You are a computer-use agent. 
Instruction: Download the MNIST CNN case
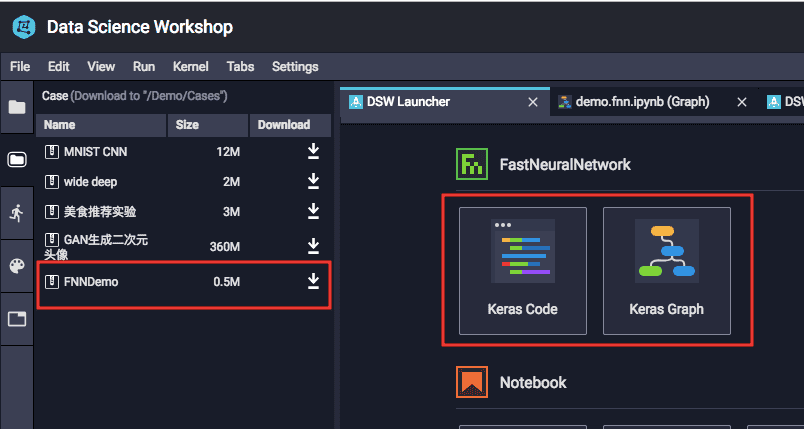(x=313, y=152)
